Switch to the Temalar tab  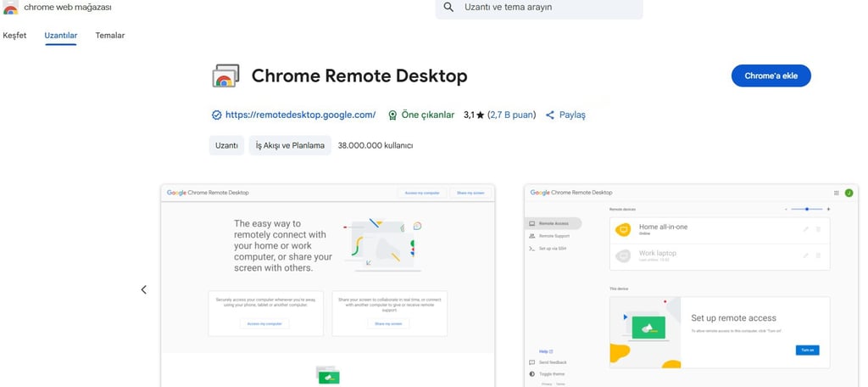tap(110, 36)
